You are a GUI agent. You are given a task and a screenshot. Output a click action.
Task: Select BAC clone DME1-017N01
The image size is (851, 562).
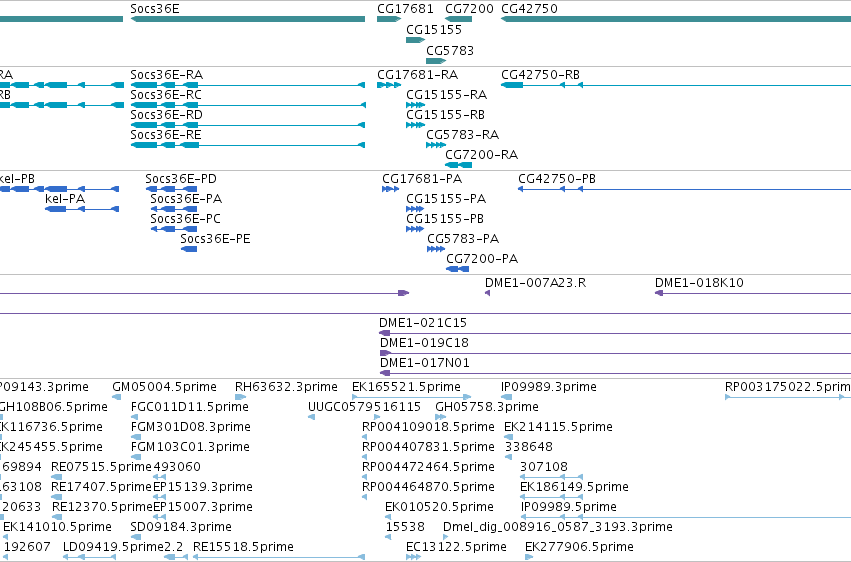pos(425,363)
